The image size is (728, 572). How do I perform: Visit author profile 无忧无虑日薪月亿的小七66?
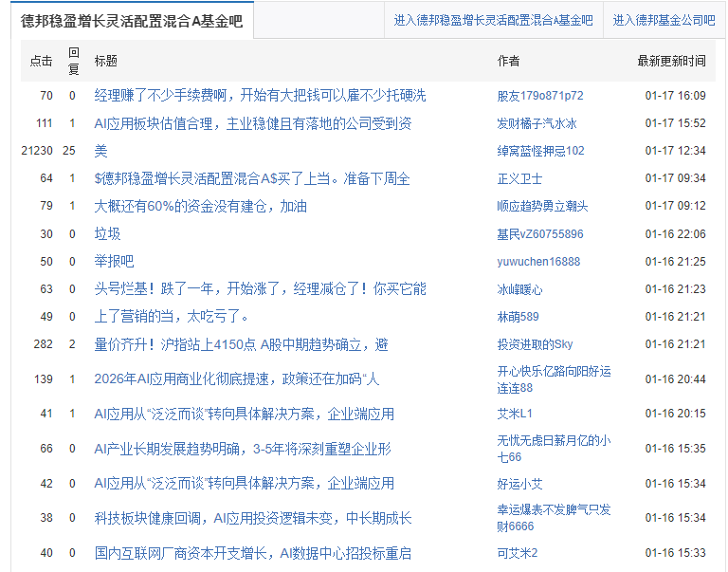[554, 449]
